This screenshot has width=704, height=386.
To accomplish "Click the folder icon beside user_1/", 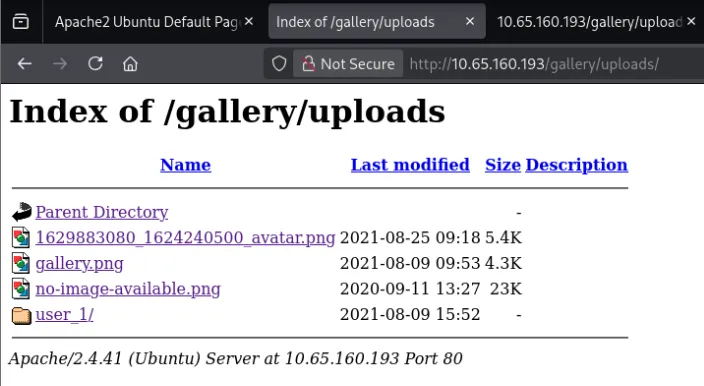I will [x=21, y=316].
